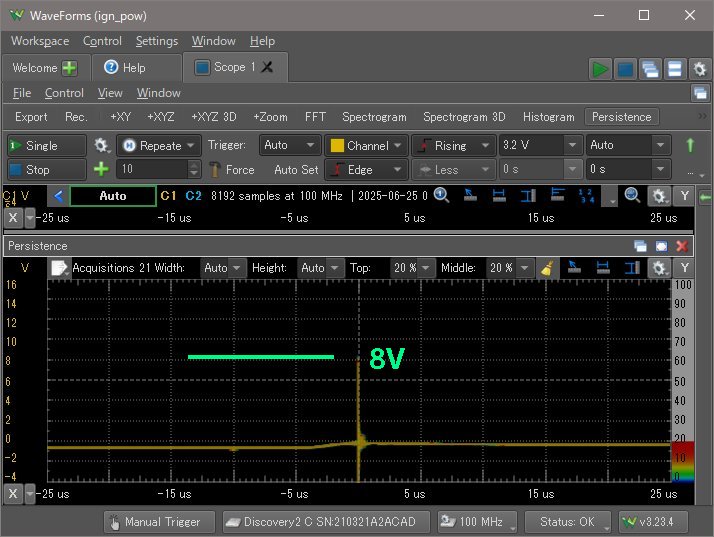Click the Persistence panel undock icon
Screen dimensions: 714x537
coord(640,246)
